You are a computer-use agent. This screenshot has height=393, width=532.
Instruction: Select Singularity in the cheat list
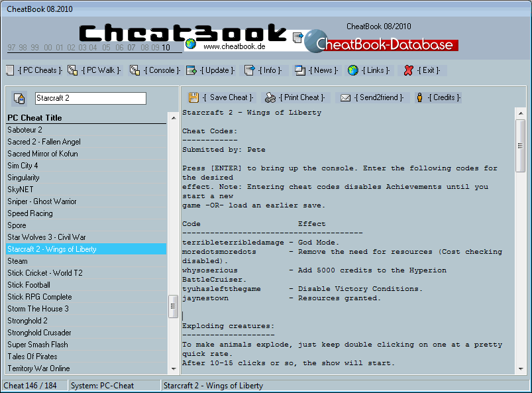(x=87, y=178)
